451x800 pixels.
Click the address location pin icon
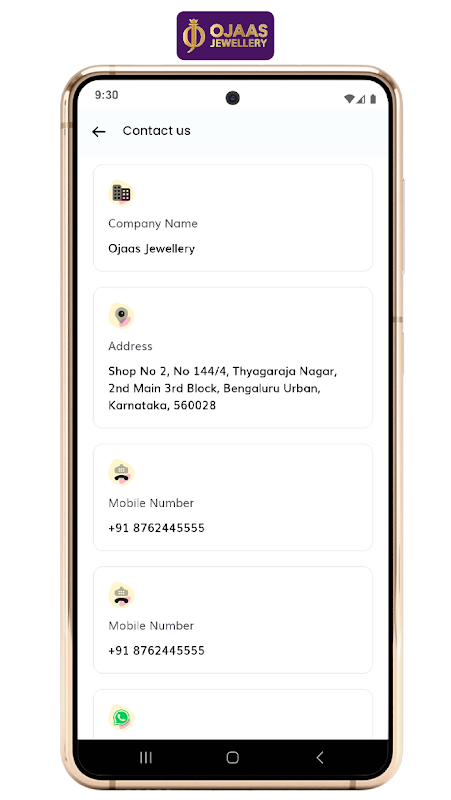pyautogui.click(x=121, y=315)
